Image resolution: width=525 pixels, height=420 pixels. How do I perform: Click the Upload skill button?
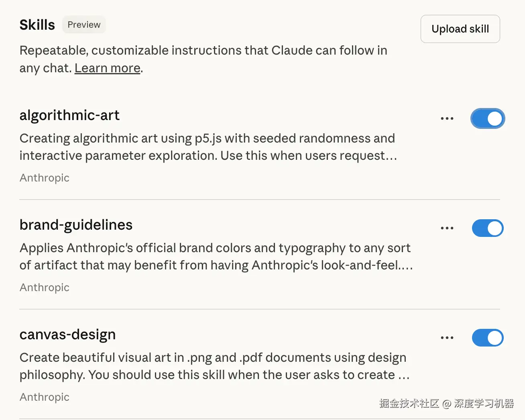pos(460,29)
